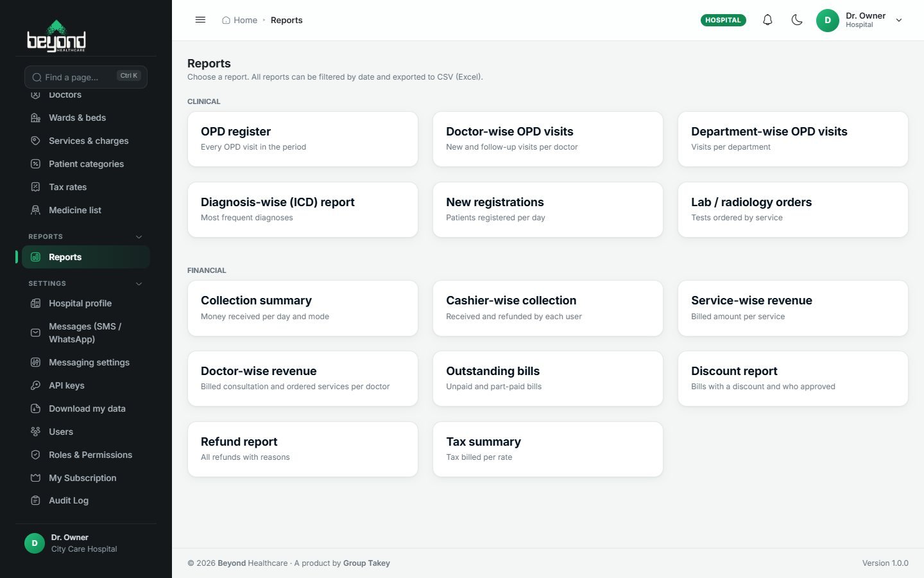924x578 pixels.
Task: Click the HOSPITAL badge in header
Action: pos(723,20)
